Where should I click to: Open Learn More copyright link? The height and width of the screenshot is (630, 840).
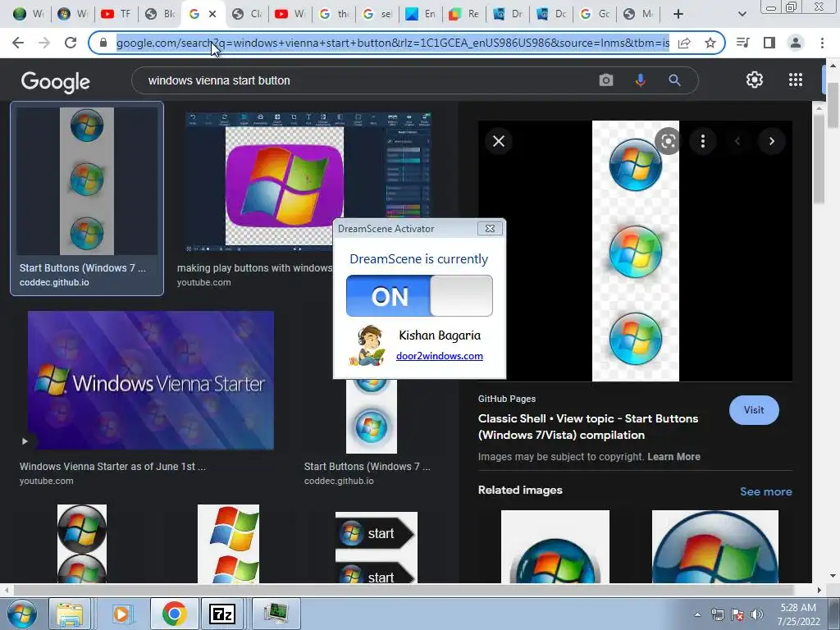674,456
